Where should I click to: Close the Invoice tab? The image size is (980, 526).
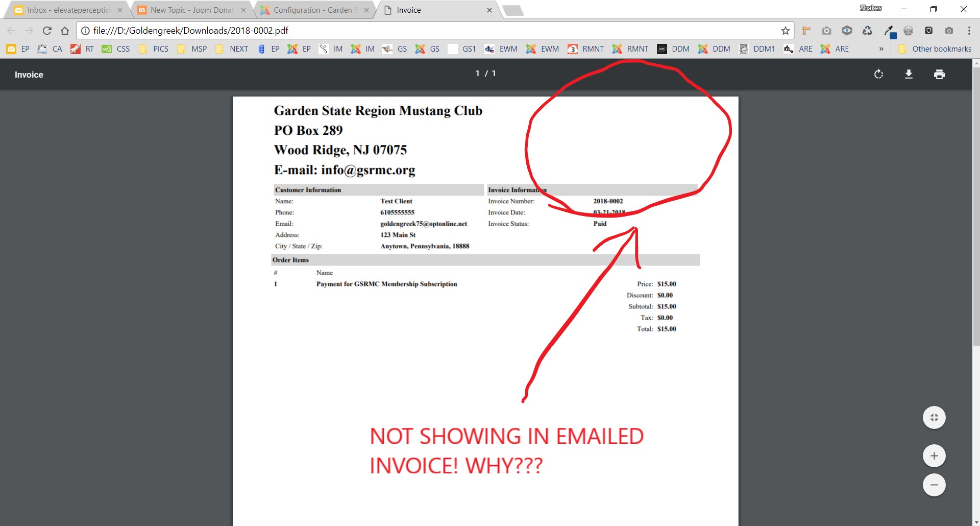tap(489, 10)
